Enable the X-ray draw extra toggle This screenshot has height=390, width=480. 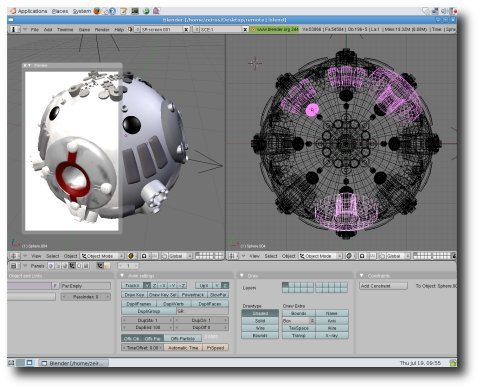pyautogui.click(x=332, y=336)
